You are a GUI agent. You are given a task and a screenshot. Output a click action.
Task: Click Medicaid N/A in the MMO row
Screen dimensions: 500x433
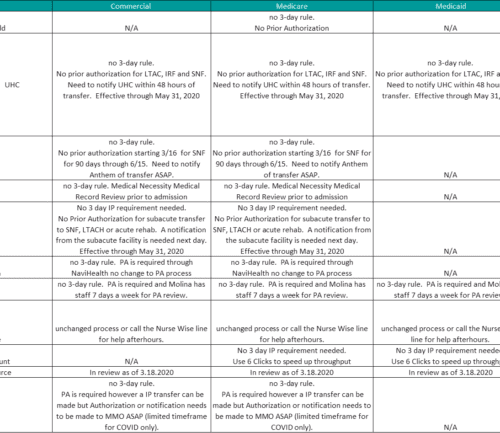pyautogui.click(x=437, y=405)
